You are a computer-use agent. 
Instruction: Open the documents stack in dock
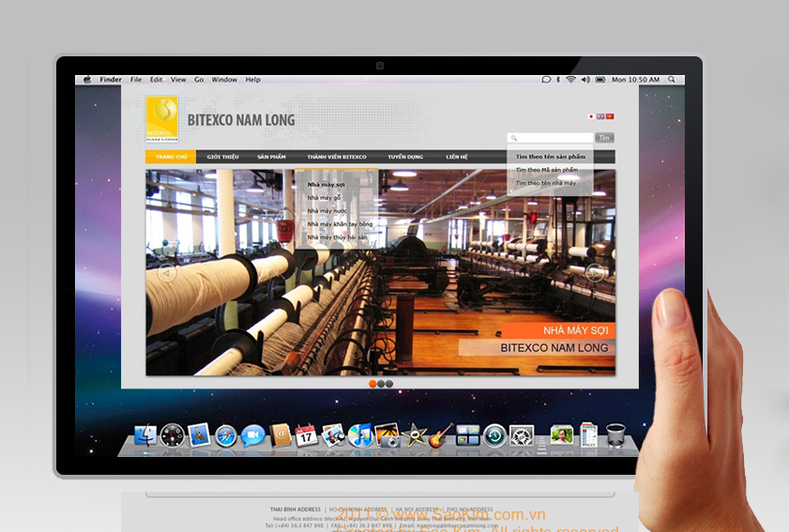tap(588, 435)
